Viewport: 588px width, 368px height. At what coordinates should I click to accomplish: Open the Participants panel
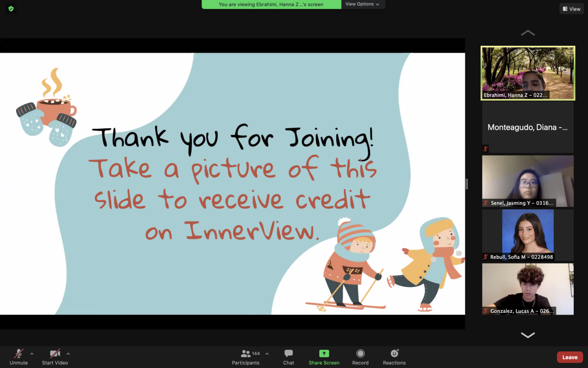point(246,356)
